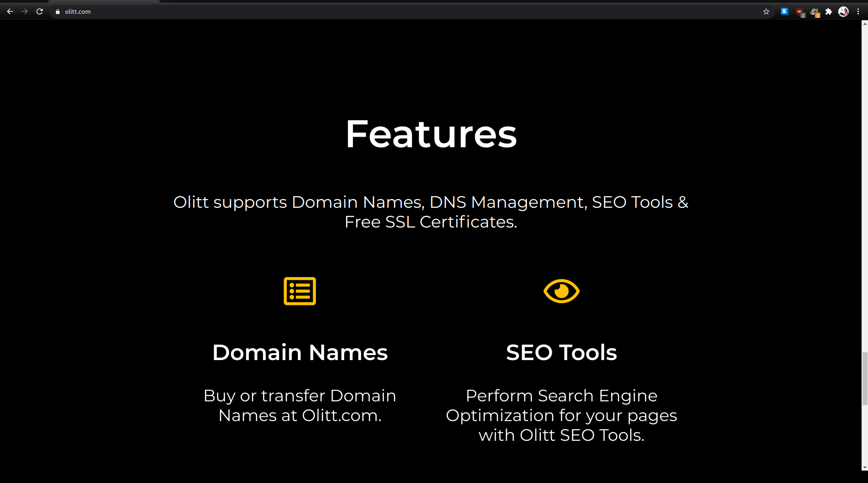The image size is (868, 483).
Task: Click the Features heading
Action: pos(431,134)
